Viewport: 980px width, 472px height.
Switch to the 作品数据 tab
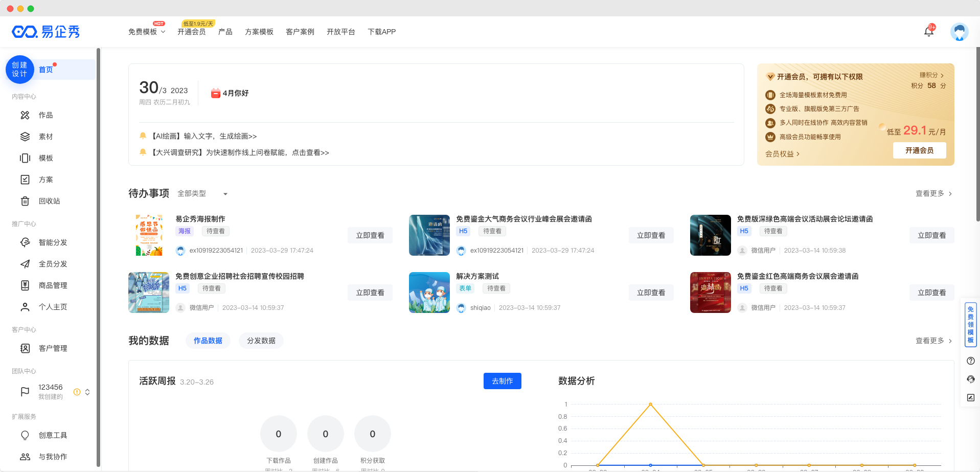pyautogui.click(x=208, y=341)
